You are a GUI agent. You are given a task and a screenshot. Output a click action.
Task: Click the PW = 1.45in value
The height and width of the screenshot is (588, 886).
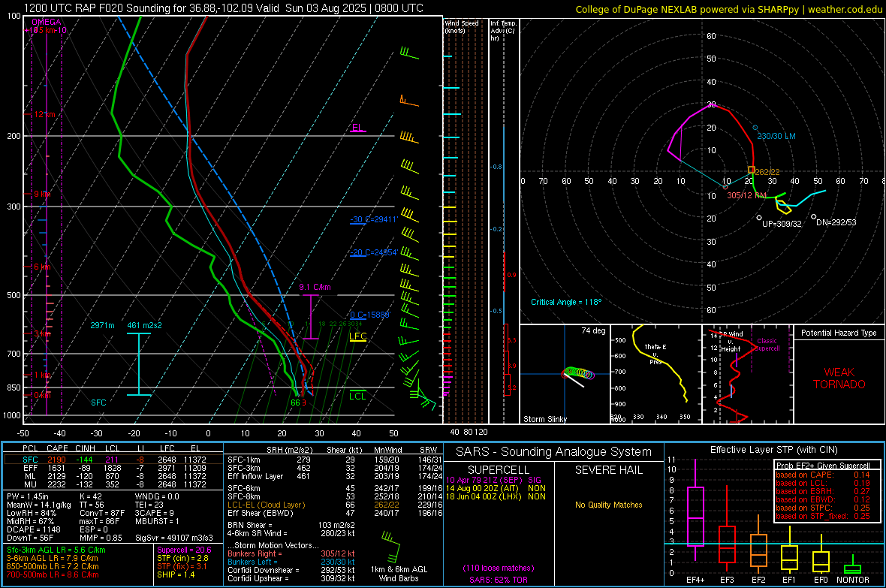tap(28, 496)
